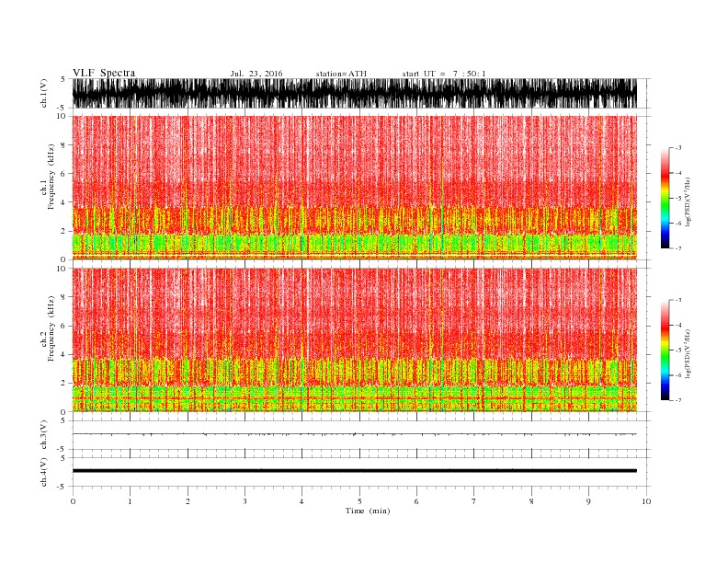This screenshot has height=563, width=728.
Task: Click the 'ch.3(V)' axis label
Action: point(44,435)
